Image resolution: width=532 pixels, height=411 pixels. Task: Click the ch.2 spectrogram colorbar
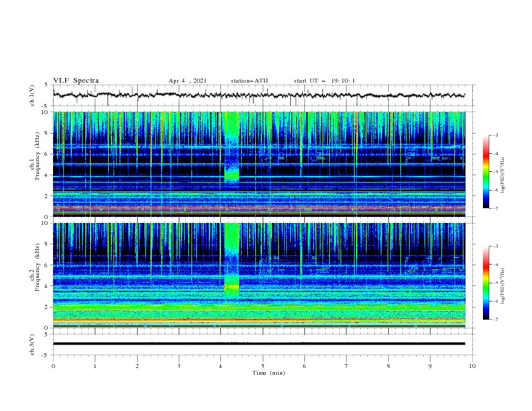pos(486,283)
